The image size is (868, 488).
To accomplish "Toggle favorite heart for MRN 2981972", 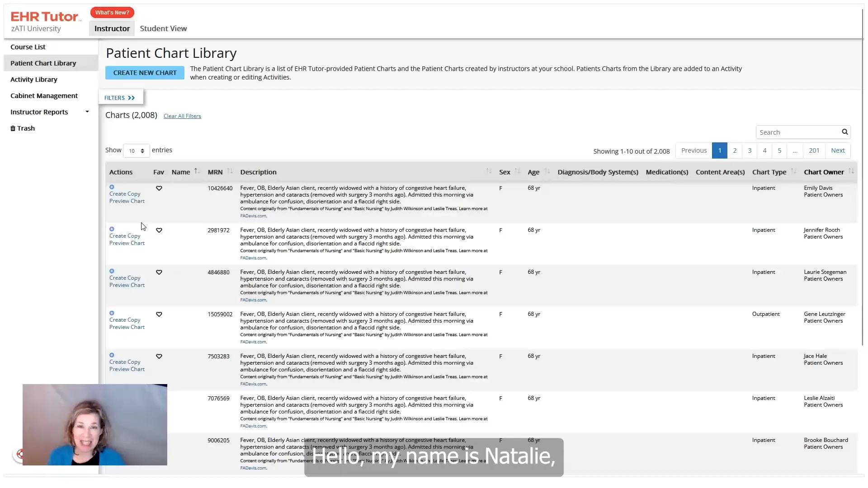I will 159,230.
